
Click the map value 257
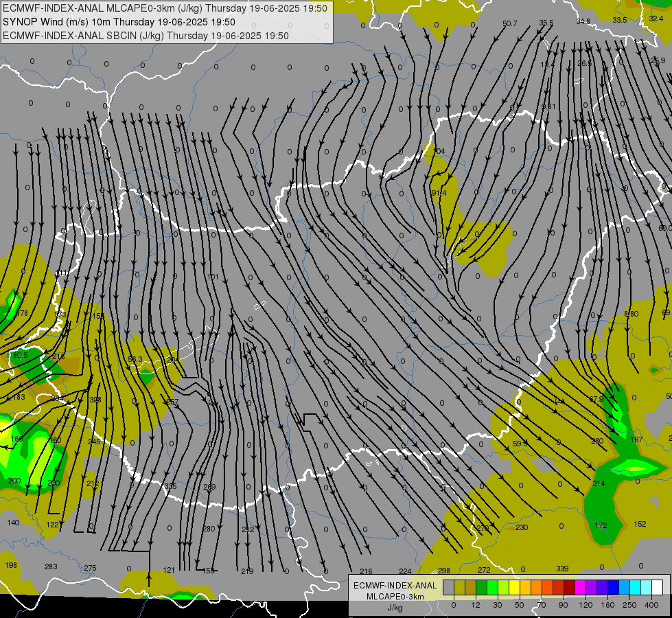coord(172,402)
